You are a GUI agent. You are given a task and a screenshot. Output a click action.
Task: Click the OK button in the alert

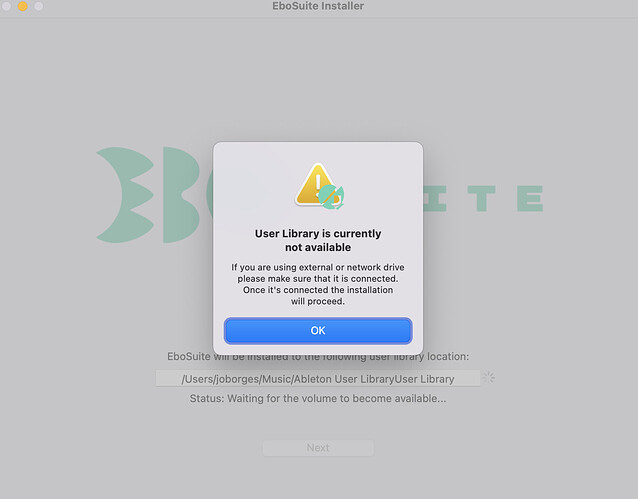318,330
